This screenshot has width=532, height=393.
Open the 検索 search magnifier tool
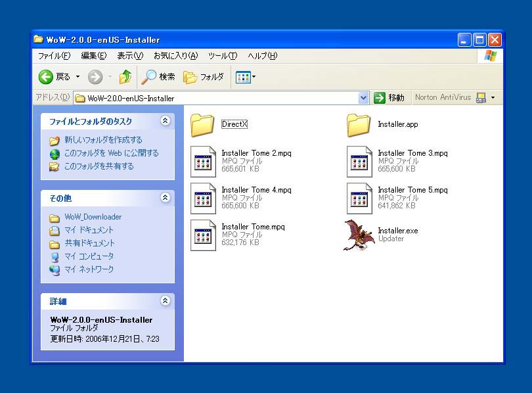158,77
